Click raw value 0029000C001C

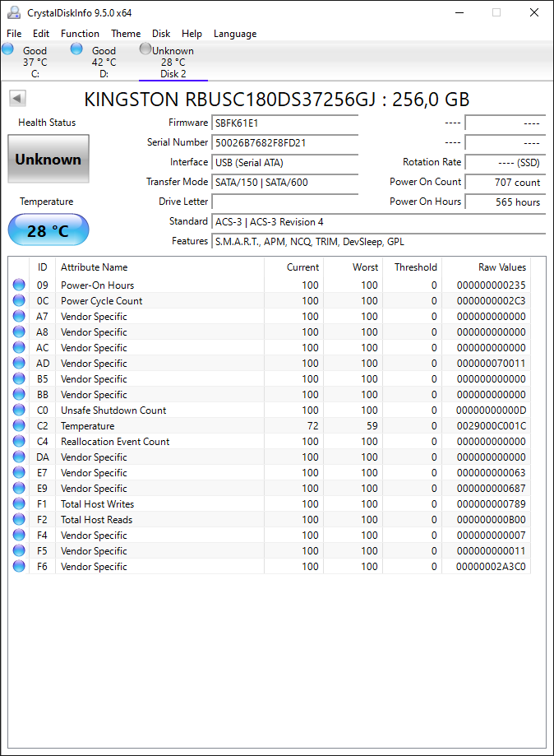pos(491,426)
